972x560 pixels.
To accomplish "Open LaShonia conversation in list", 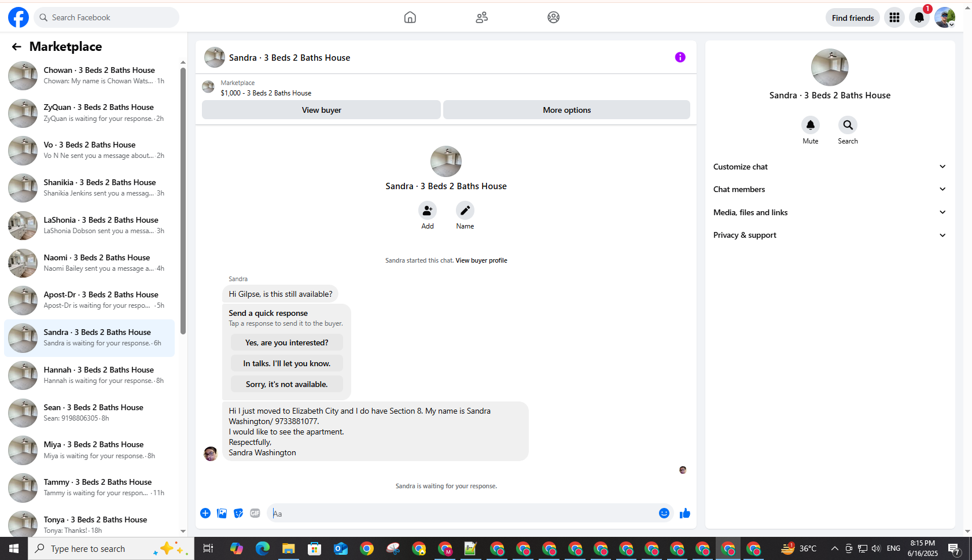I will (x=89, y=226).
